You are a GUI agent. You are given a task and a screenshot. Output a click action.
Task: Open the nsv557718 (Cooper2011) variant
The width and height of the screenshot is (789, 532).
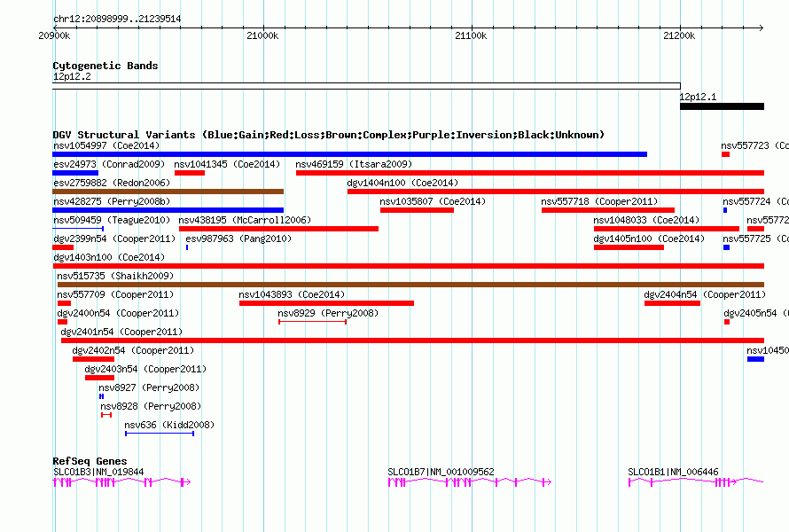point(600,201)
